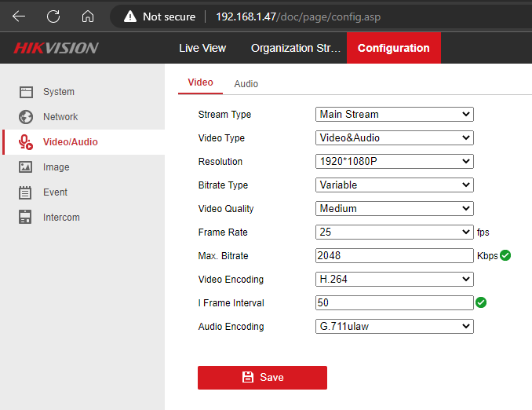
Task: Click the Network globe icon
Action: [x=26, y=117]
